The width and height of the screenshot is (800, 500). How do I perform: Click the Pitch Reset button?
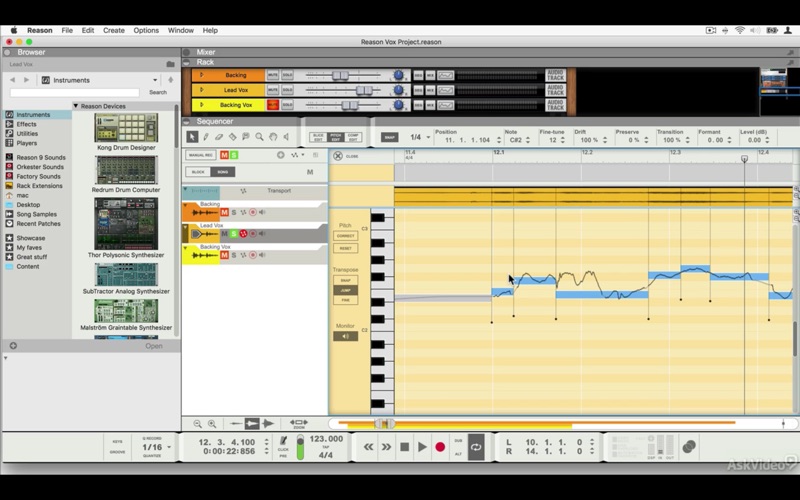pyautogui.click(x=345, y=248)
